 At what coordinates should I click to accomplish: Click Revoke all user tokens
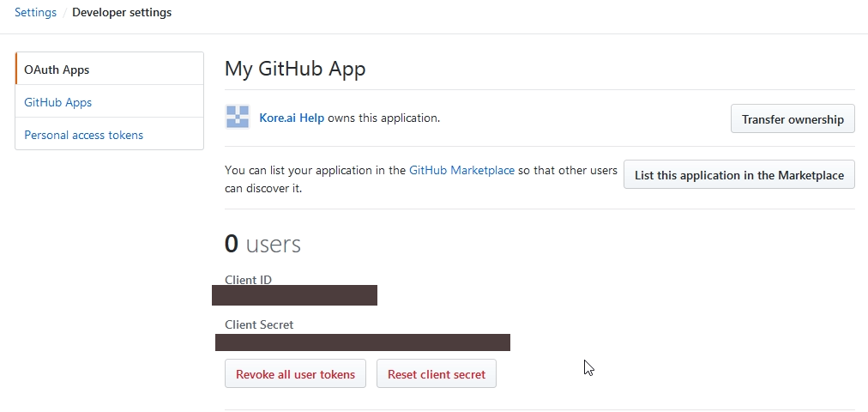(295, 373)
